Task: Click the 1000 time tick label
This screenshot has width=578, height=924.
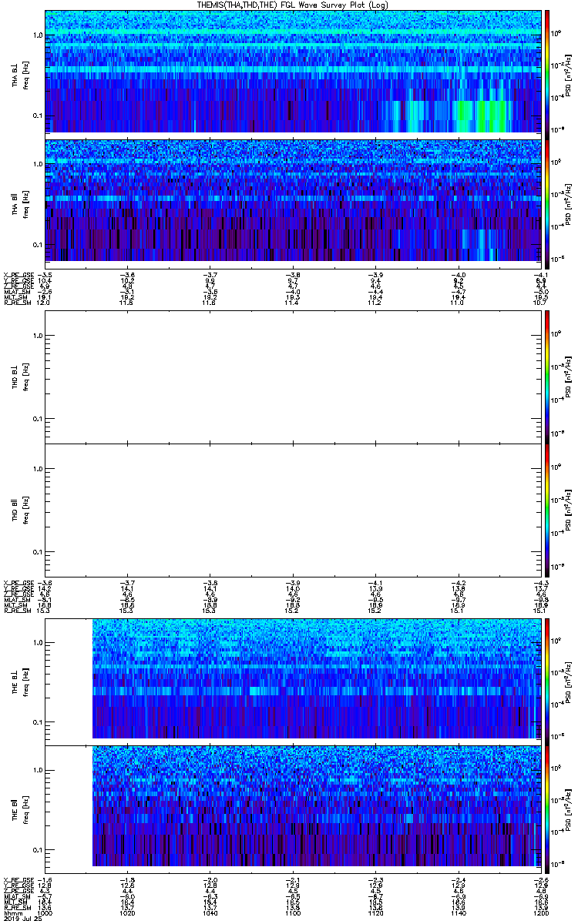Action: coord(45,913)
